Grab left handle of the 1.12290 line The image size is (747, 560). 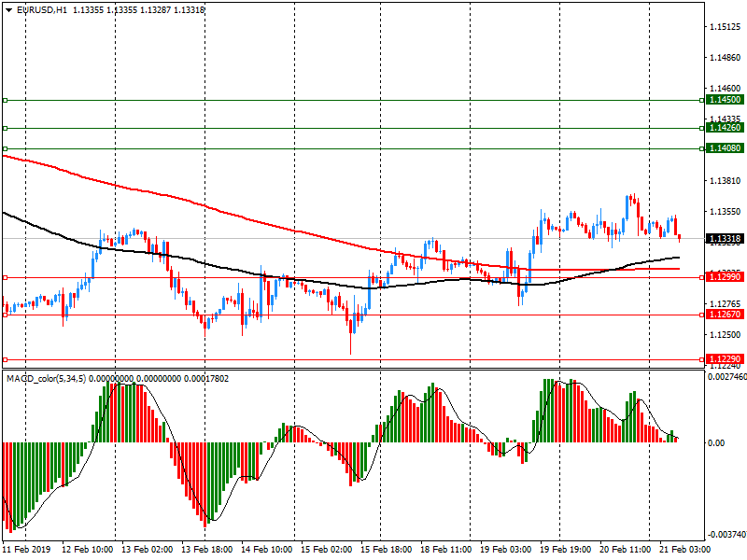tap(6, 359)
